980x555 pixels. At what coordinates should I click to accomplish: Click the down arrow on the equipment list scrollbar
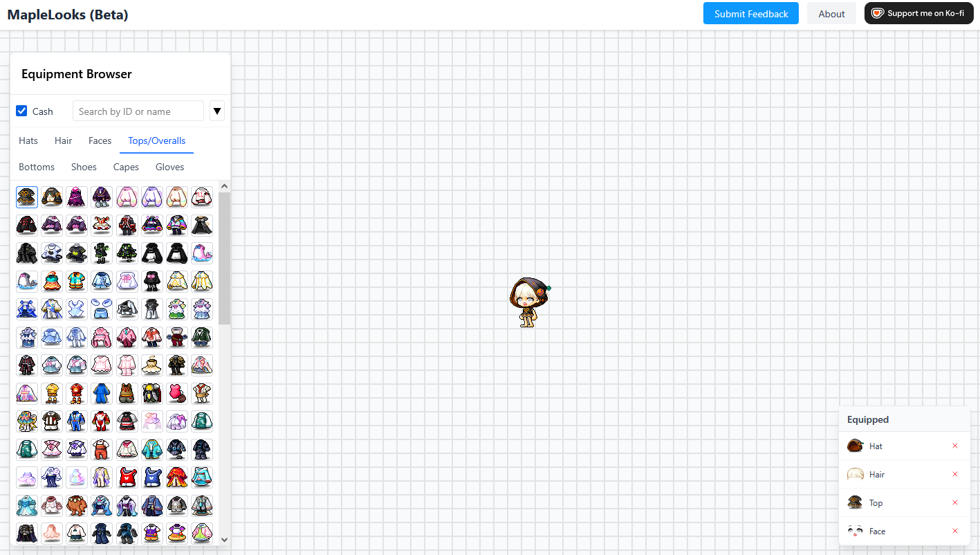click(224, 539)
